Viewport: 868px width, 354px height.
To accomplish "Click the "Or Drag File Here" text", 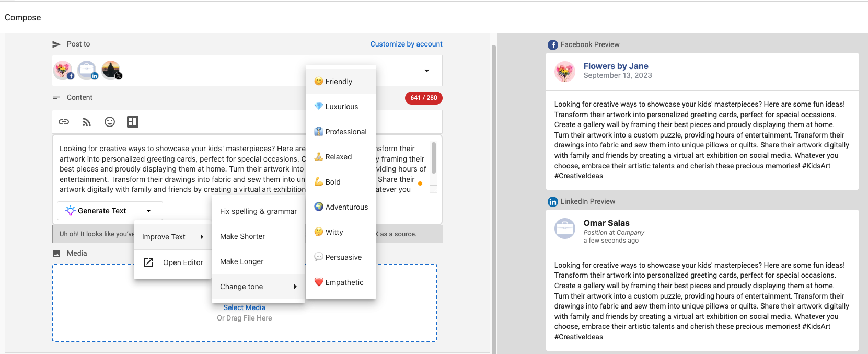I will pos(245,318).
